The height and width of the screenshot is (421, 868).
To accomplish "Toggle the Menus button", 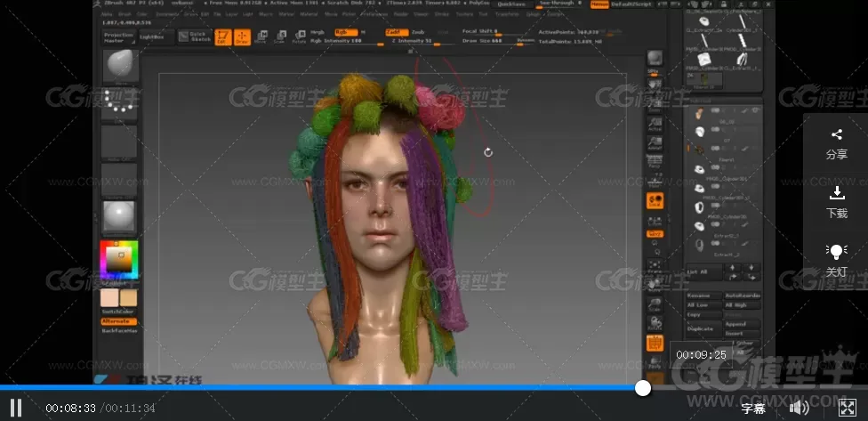I will (599, 4).
